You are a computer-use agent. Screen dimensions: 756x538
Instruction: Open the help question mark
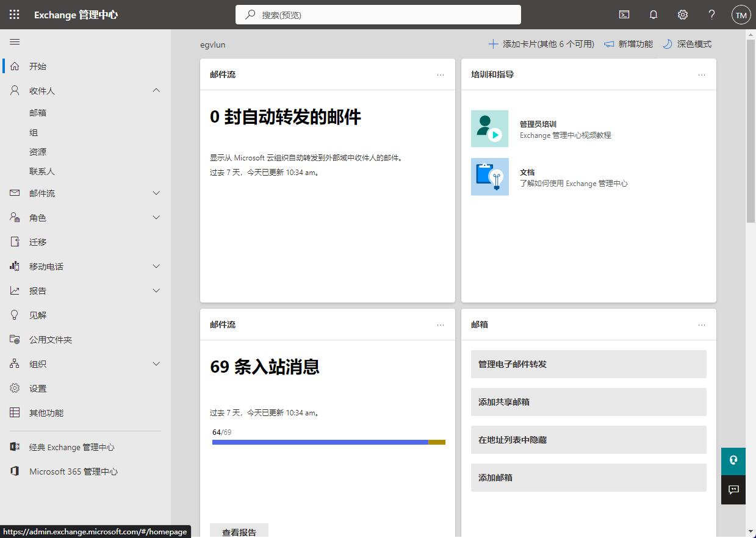(712, 15)
